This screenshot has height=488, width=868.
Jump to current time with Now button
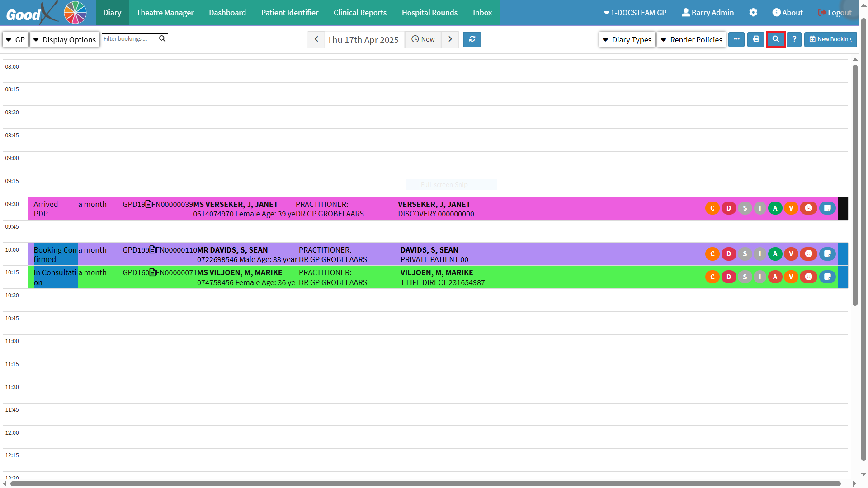[x=423, y=39]
